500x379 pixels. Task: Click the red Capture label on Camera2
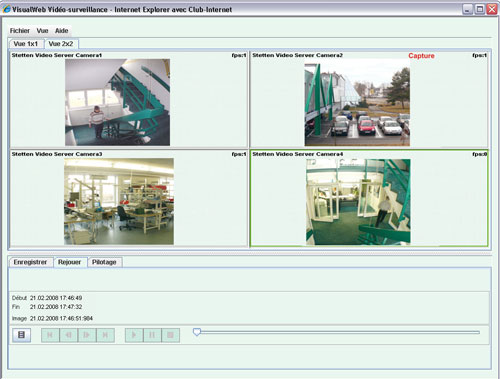click(x=421, y=56)
